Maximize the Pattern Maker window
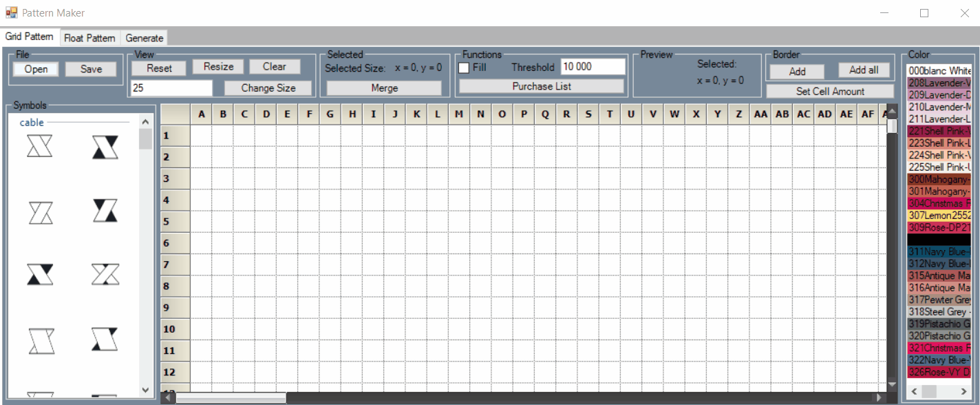The image size is (980, 405). click(x=924, y=12)
